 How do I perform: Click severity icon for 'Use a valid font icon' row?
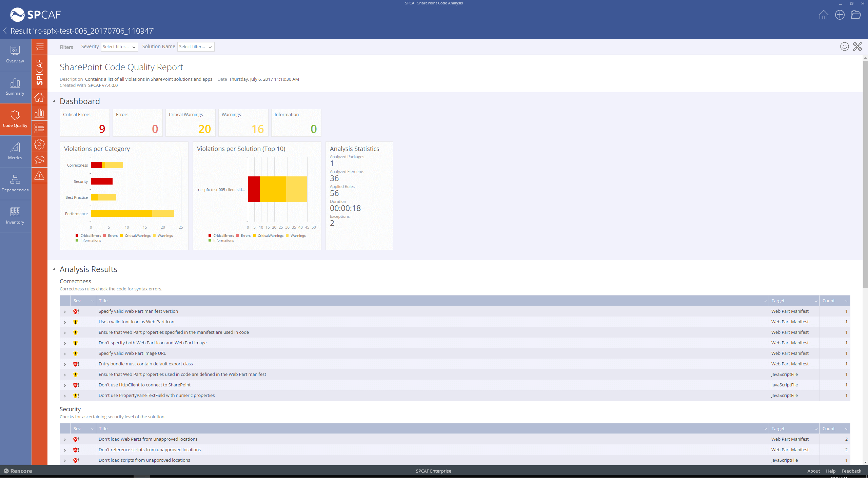tap(76, 322)
